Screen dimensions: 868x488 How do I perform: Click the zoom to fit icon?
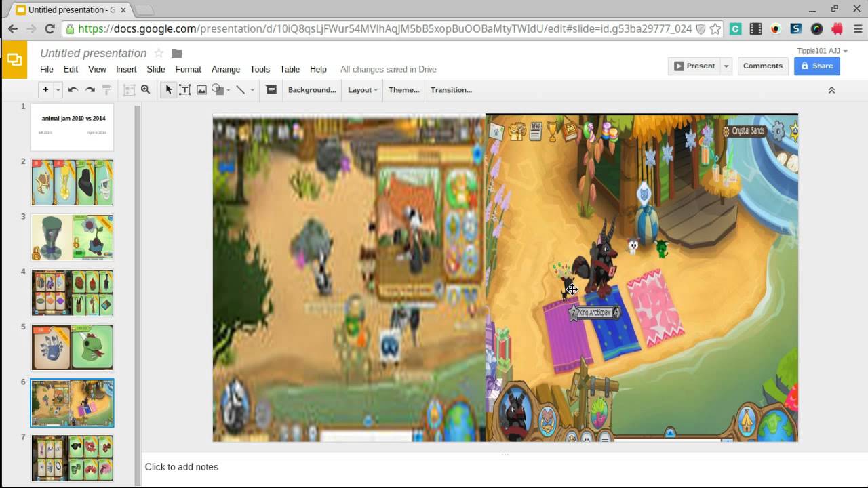129,89
